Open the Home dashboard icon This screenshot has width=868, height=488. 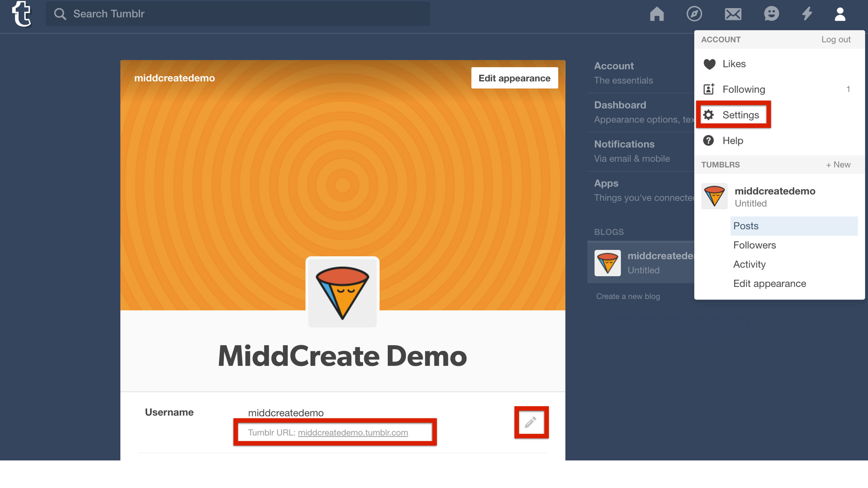pyautogui.click(x=656, y=14)
